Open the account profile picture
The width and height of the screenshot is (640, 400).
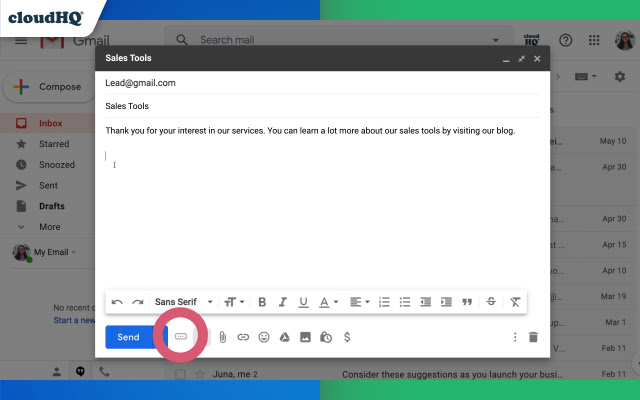[x=625, y=40]
